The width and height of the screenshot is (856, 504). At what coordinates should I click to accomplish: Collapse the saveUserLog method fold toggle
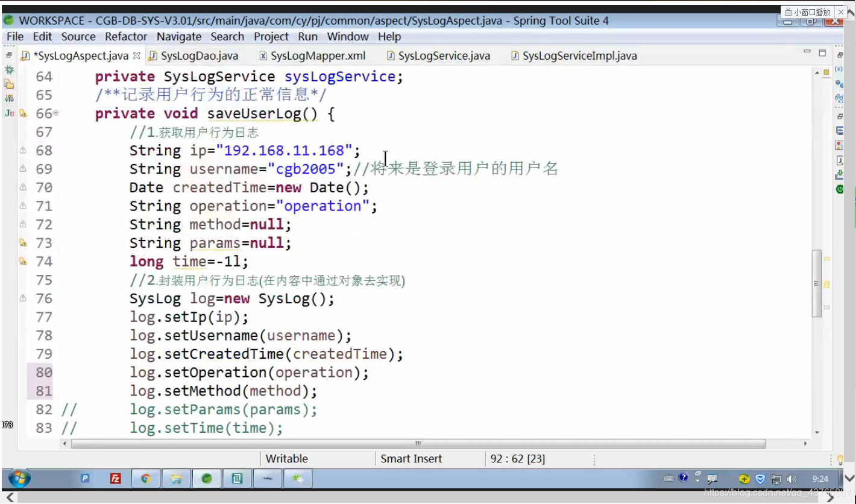56,113
